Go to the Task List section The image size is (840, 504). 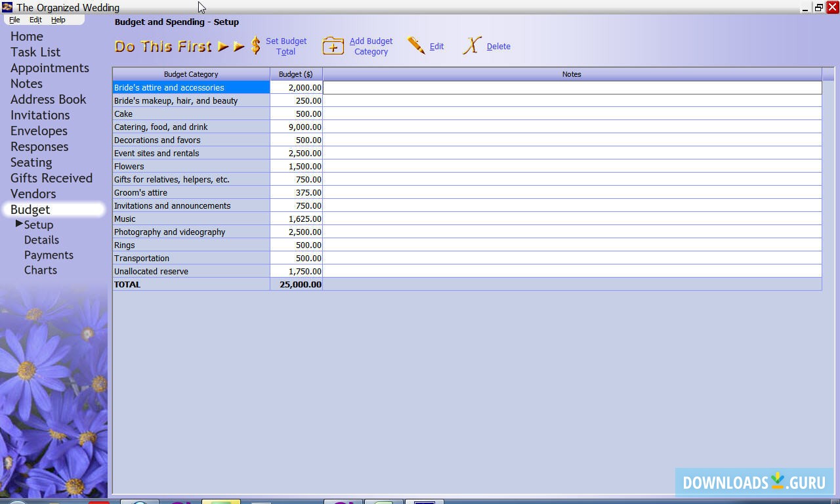click(x=35, y=52)
